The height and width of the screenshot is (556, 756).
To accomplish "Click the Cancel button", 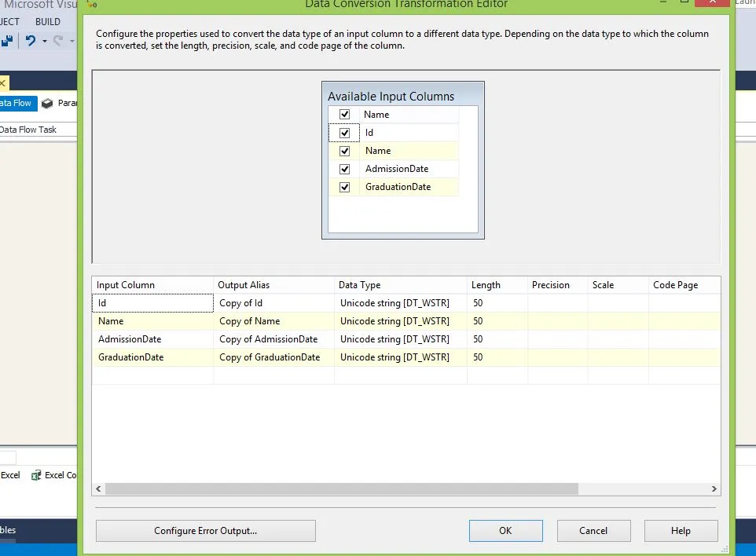I will pyautogui.click(x=593, y=530).
